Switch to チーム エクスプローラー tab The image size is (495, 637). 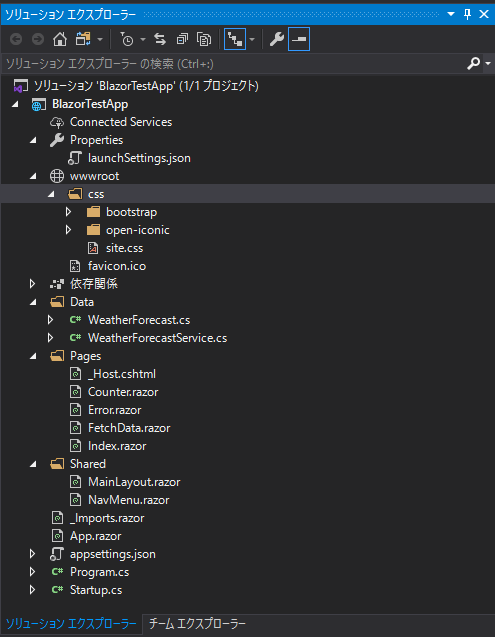(197, 624)
